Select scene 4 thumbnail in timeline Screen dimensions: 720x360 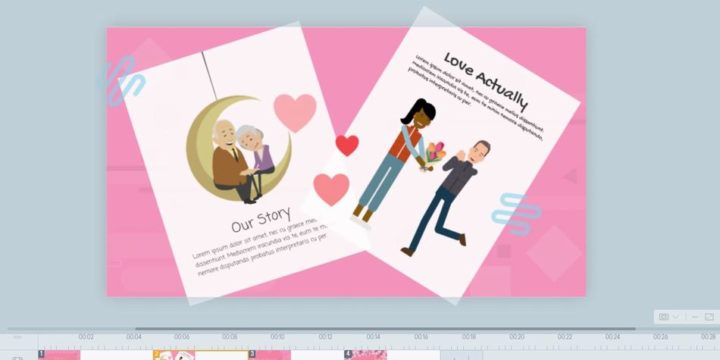click(366, 355)
